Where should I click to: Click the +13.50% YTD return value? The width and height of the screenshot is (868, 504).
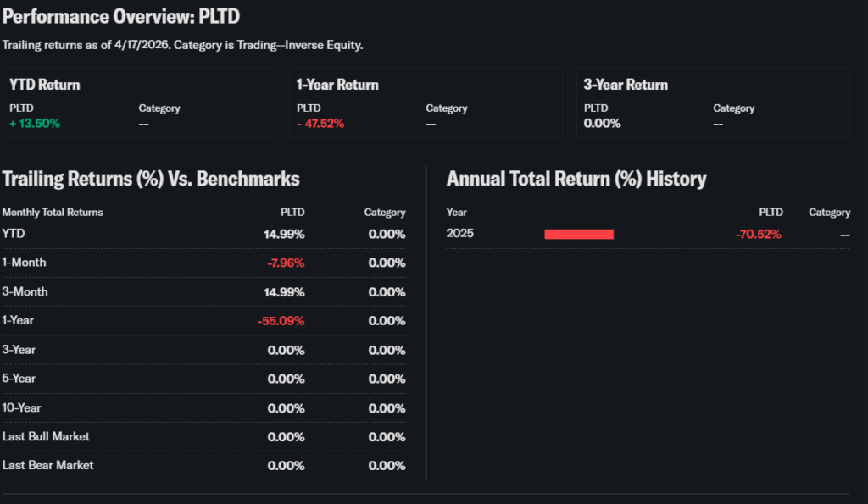point(35,123)
